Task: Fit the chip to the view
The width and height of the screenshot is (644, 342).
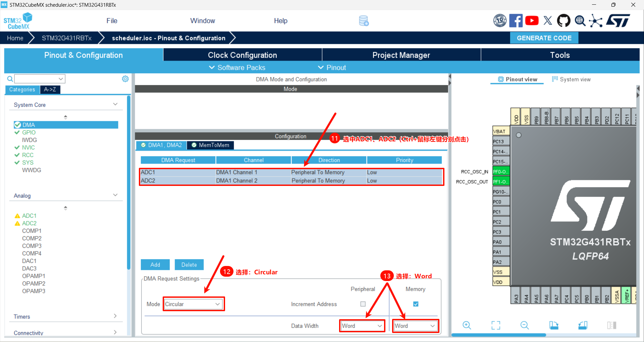Action: point(495,325)
